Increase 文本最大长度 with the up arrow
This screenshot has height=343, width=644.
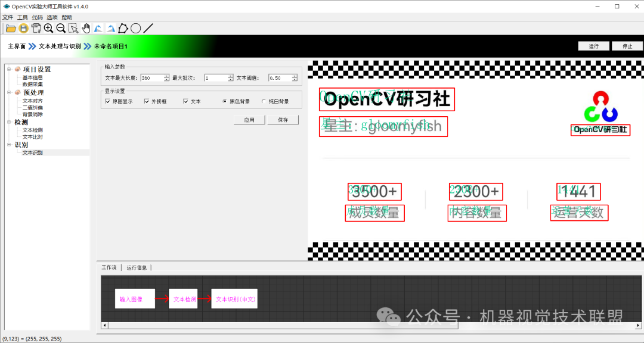click(166, 76)
